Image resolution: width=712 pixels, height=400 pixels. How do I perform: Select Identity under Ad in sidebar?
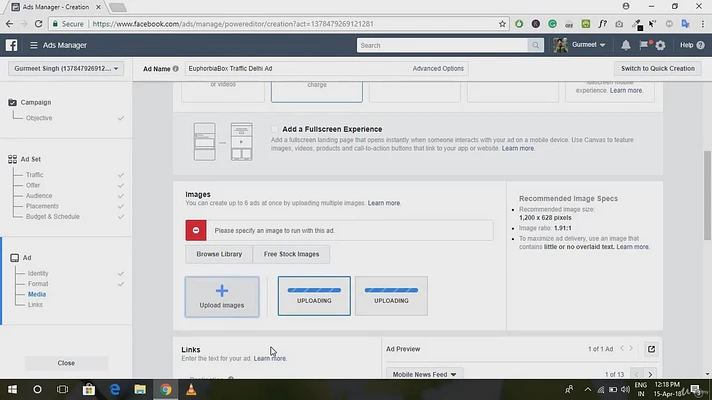coord(38,273)
